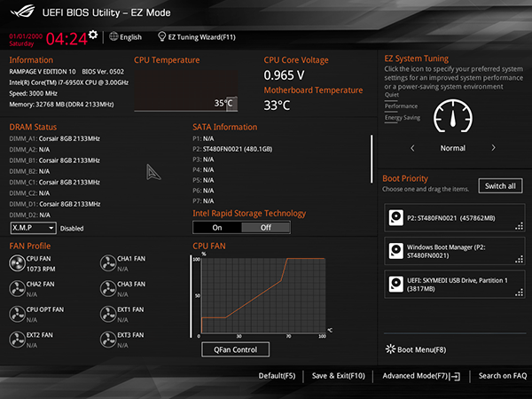Click the language globe icon
The image size is (532, 399).
[x=113, y=36]
